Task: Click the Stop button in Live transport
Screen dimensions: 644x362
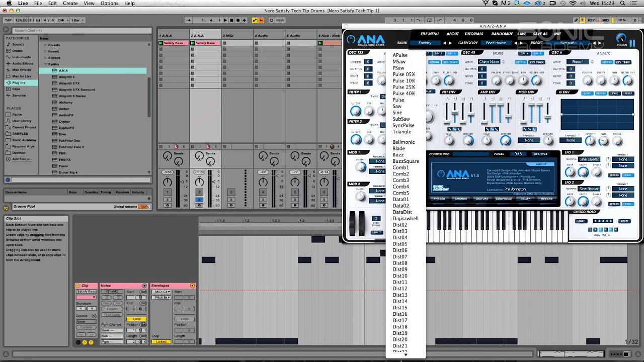Action: 231,20
